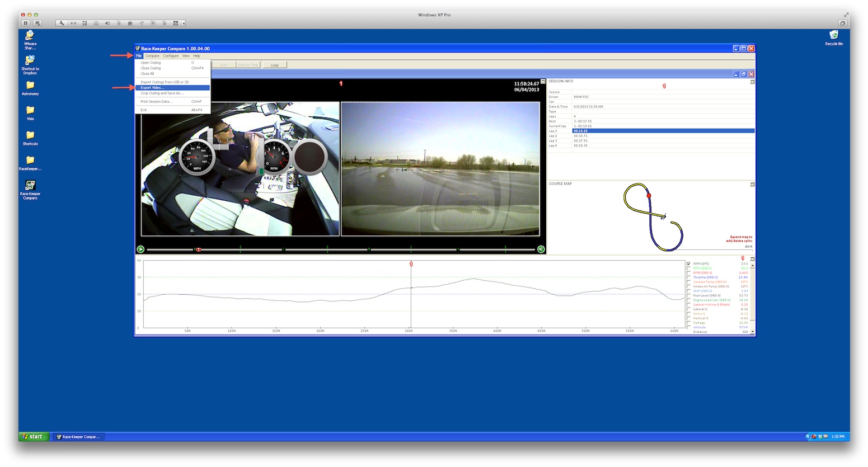Choose Exit in File menu
Image resolution: width=868 pixels, height=467 pixels.
(173, 110)
